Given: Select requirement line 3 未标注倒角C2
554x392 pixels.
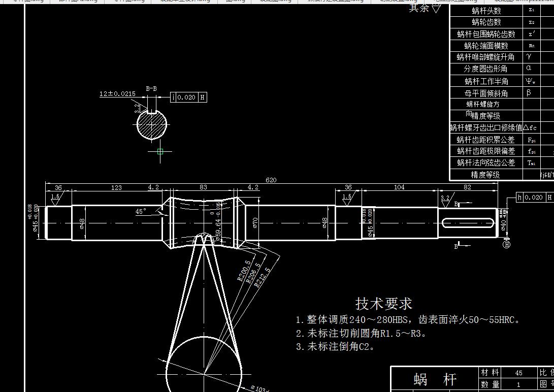Looking at the screenshot, I should 335,347.
